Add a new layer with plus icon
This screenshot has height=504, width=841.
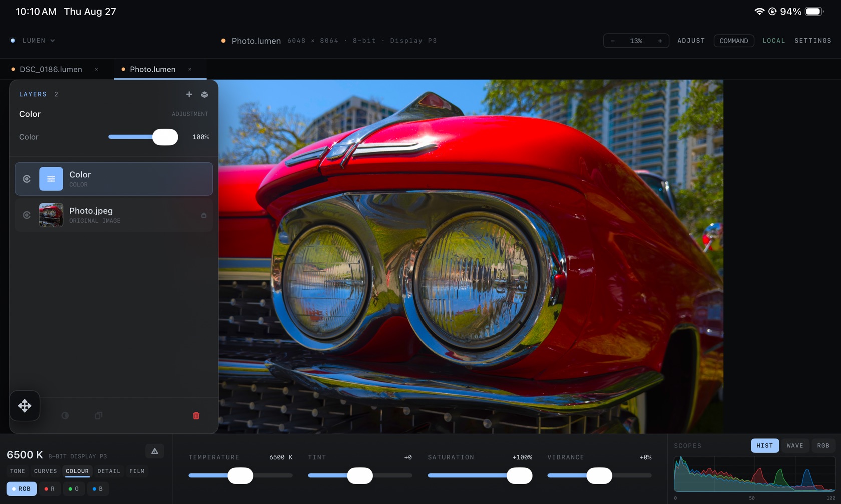[x=189, y=94]
